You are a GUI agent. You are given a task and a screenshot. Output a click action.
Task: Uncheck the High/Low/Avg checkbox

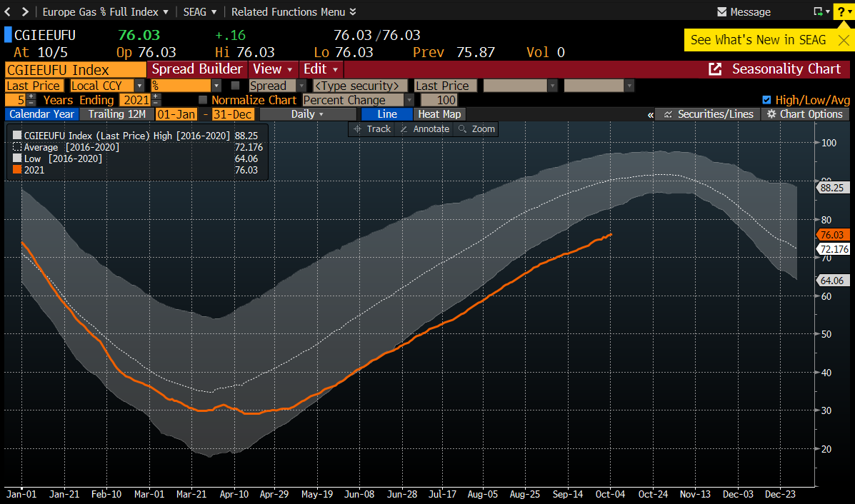point(767,100)
